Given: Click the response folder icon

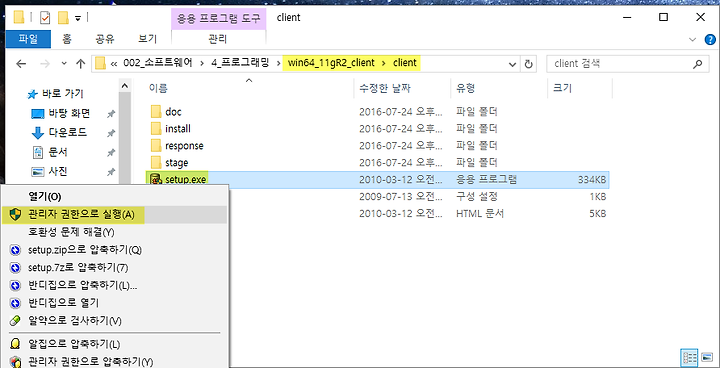Looking at the screenshot, I should [157, 146].
